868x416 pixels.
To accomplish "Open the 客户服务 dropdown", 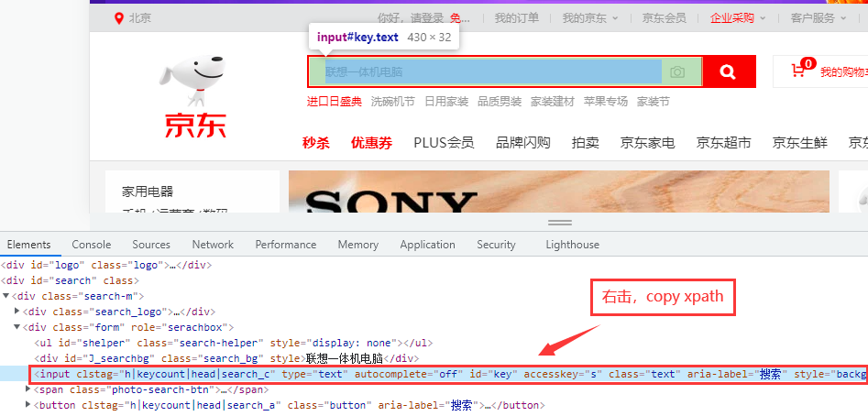I will 819,18.
